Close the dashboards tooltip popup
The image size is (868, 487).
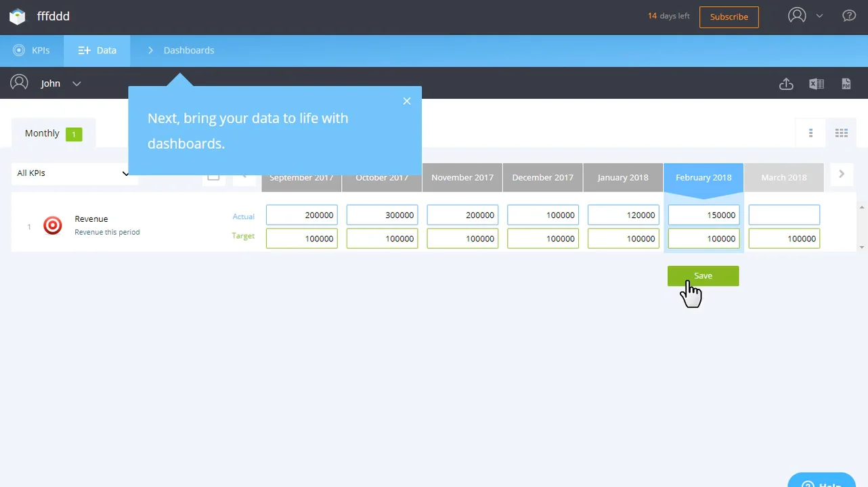(407, 101)
